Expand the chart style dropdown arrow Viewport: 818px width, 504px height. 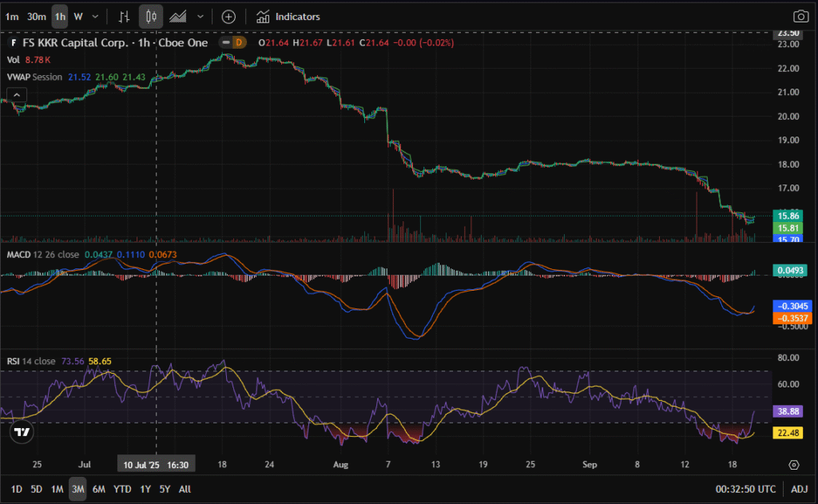[x=200, y=16]
